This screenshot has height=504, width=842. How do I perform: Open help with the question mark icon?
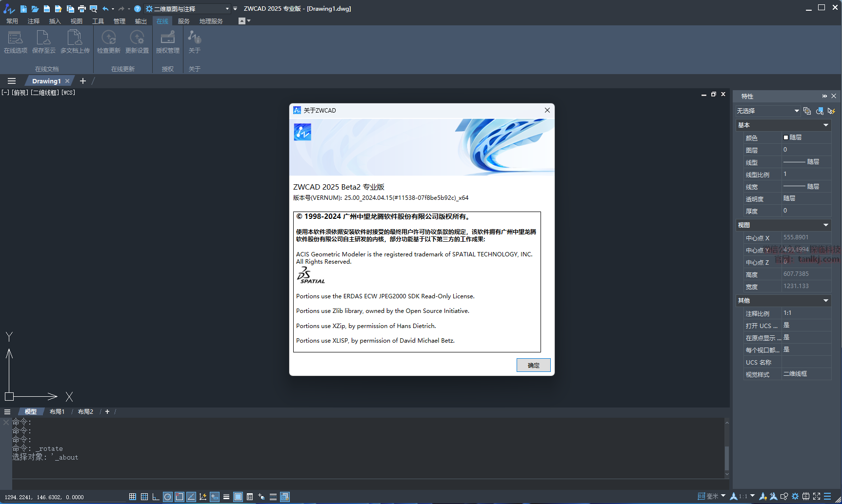138,9
